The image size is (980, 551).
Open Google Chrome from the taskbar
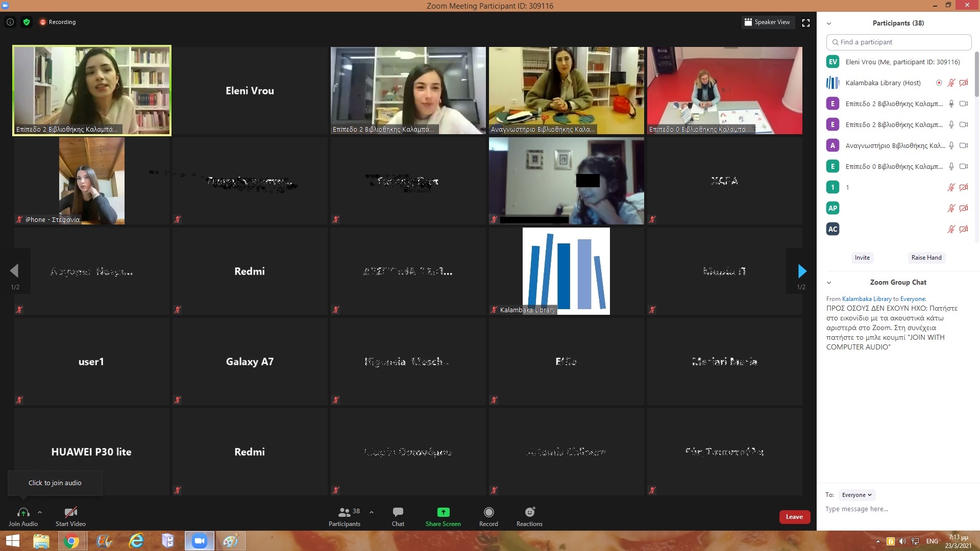point(71,541)
